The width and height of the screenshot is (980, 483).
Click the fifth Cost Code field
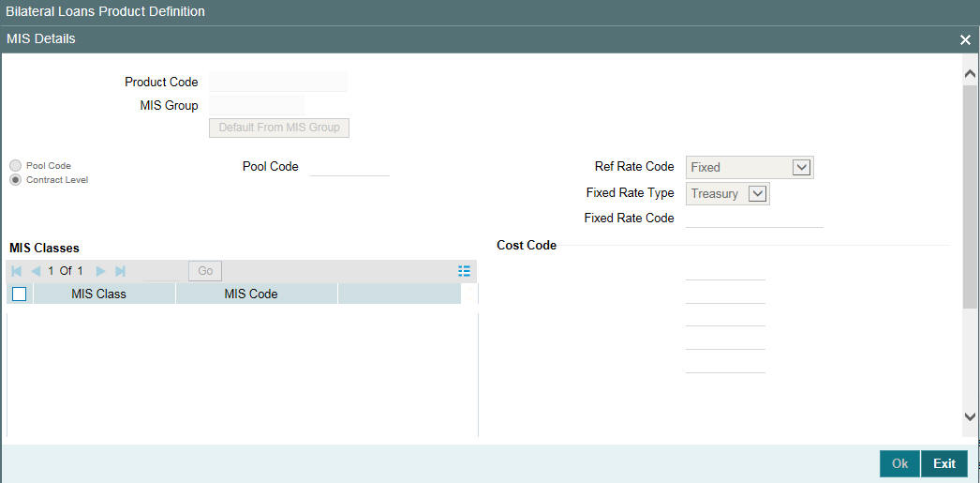(x=725, y=364)
